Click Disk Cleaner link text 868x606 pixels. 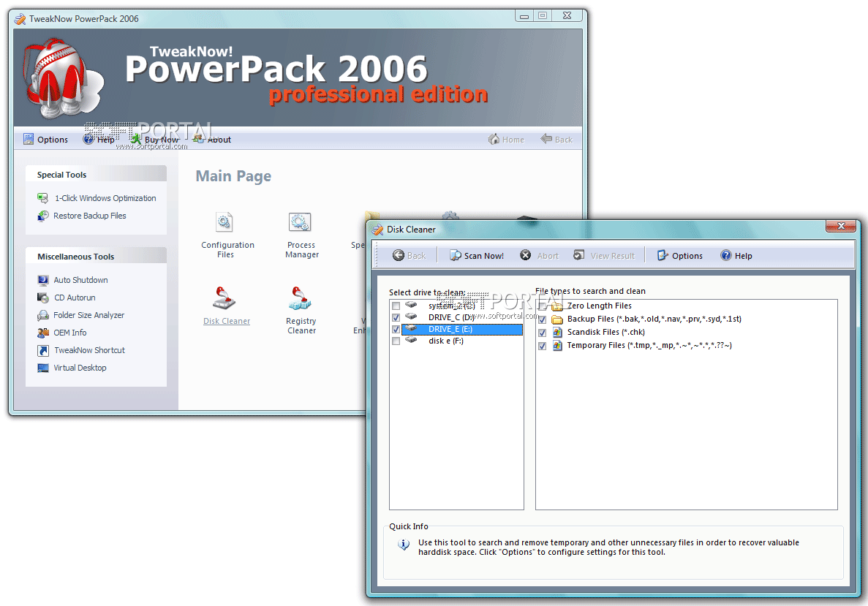227,321
